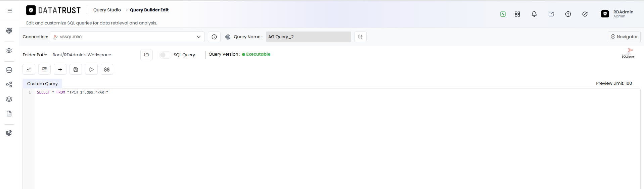Viewport: 644px width, 189px height.
Task: Click the external share icon
Action: point(551,14)
